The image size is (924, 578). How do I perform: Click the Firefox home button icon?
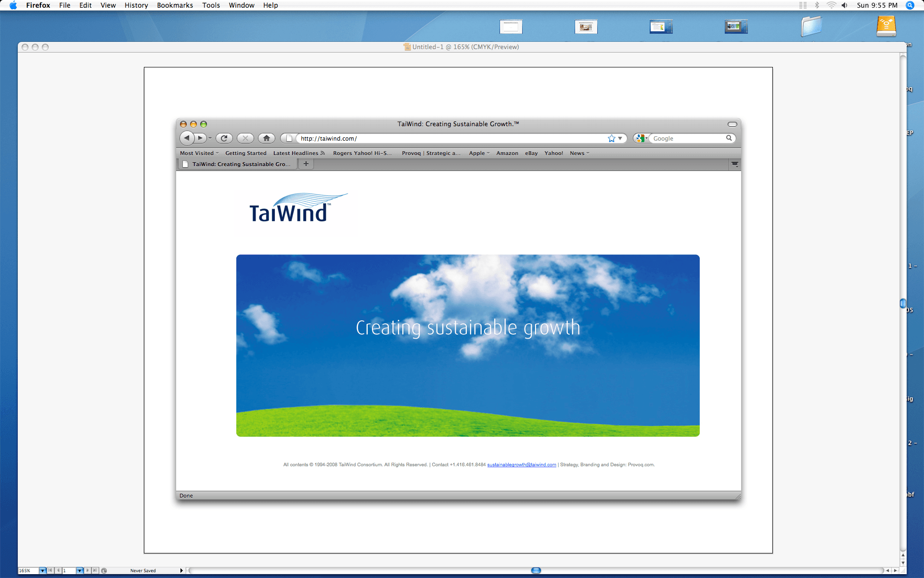pyautogui.click(x=267, y=139)
